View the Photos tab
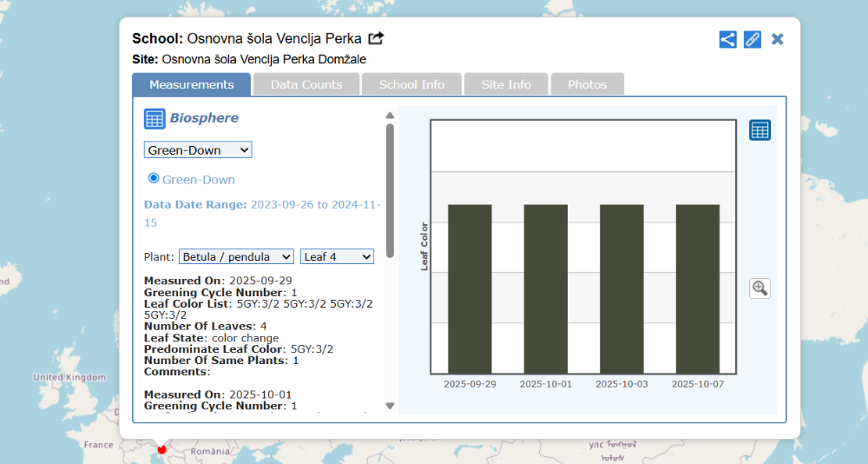The height and width of the screenshot is (464, 868). (587, 84)
